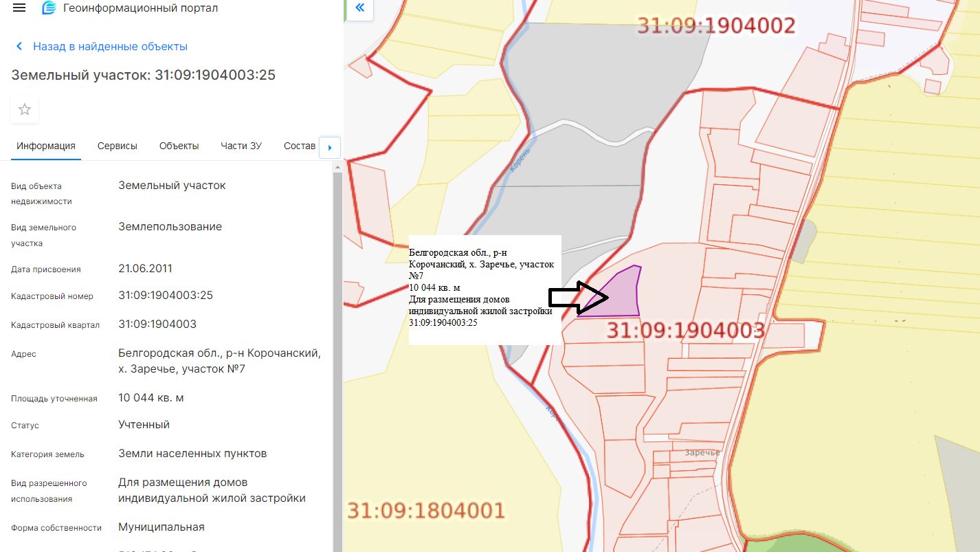Open the hamburger main menu

(19, 8)
